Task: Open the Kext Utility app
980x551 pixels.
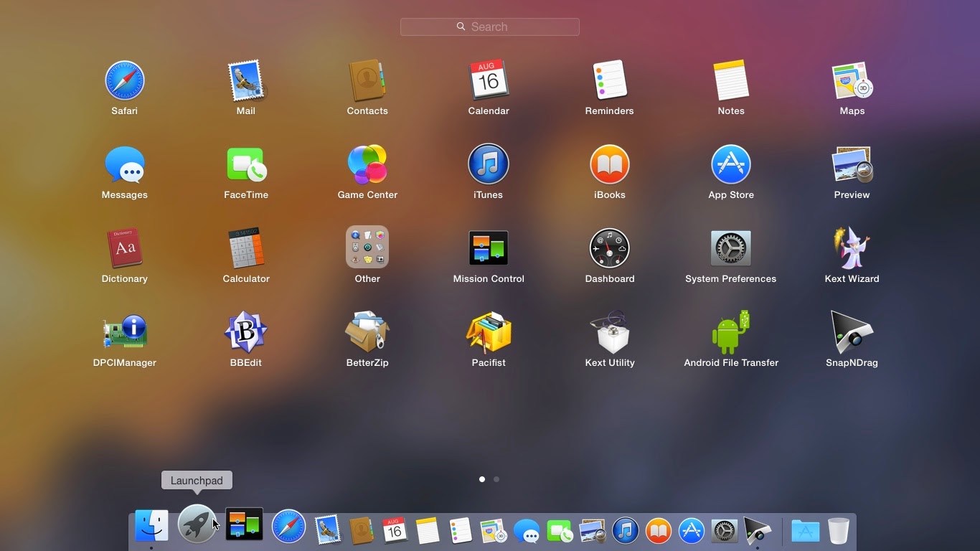Action: 610,332
